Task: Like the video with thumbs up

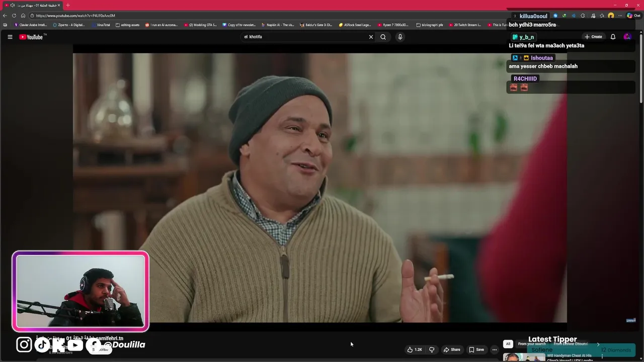Action: [x=415, y=349]
